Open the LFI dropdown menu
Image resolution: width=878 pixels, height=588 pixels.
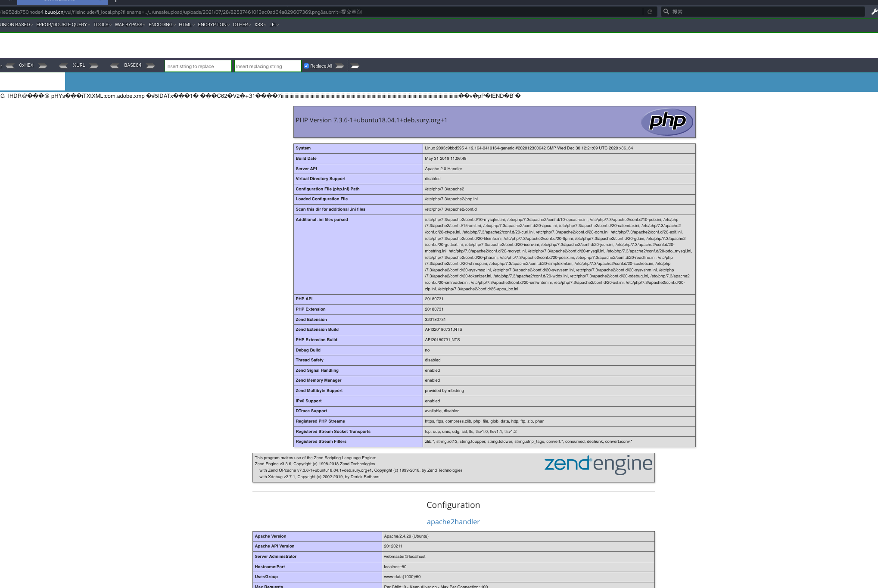(274, 25)
